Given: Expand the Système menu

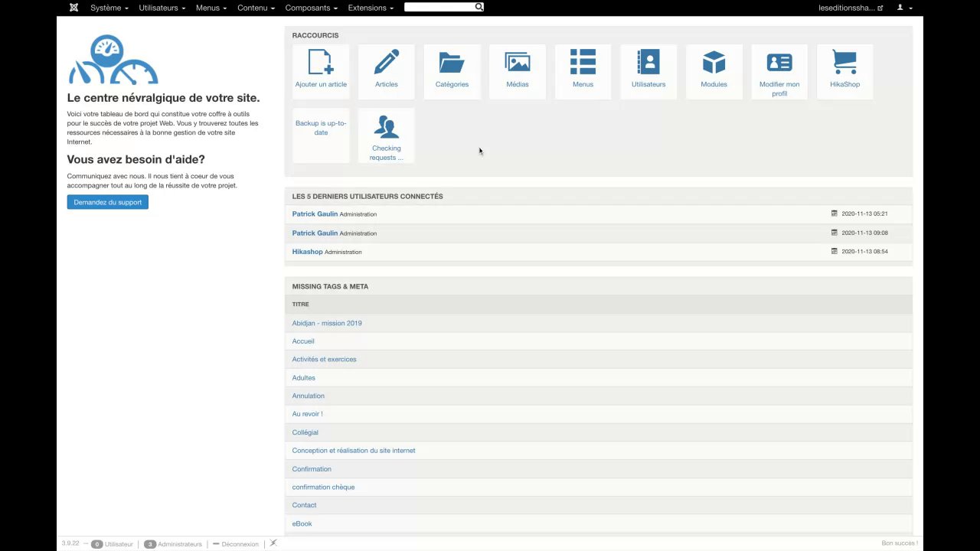Looking at the screenshot, I should click(x=109, y=8).
